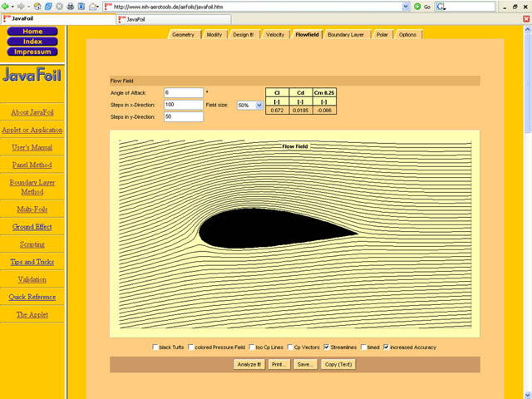Open the Velocity tab
532x399 pixels.
coord(275,35)
